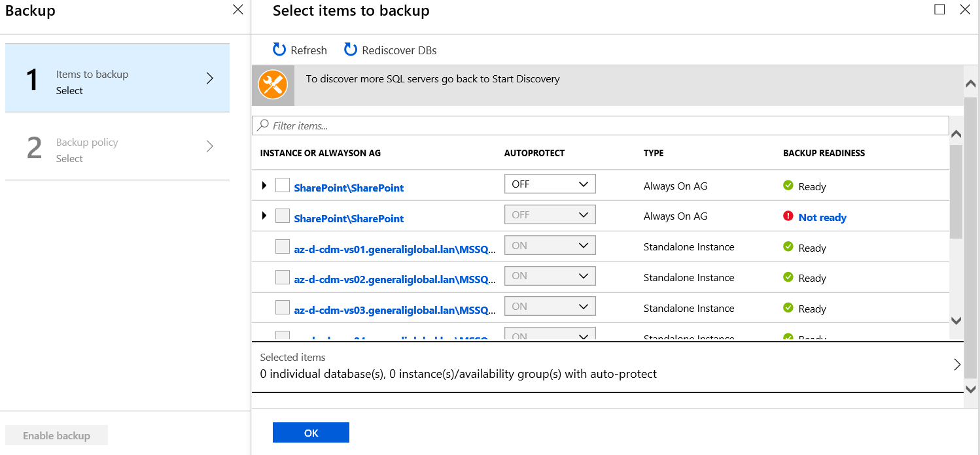Select step 1 Items to backup
Image resolution: width=980 pixels, height=455 pixels.
point(117,78)
